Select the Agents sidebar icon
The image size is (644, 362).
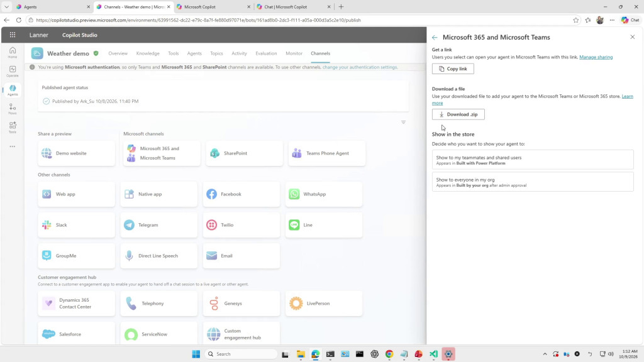tap(13, 90)
